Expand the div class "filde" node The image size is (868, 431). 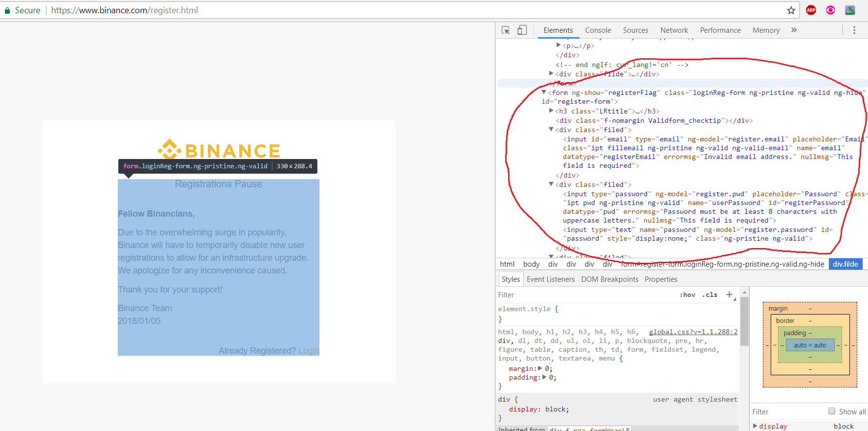pos(552,73)
